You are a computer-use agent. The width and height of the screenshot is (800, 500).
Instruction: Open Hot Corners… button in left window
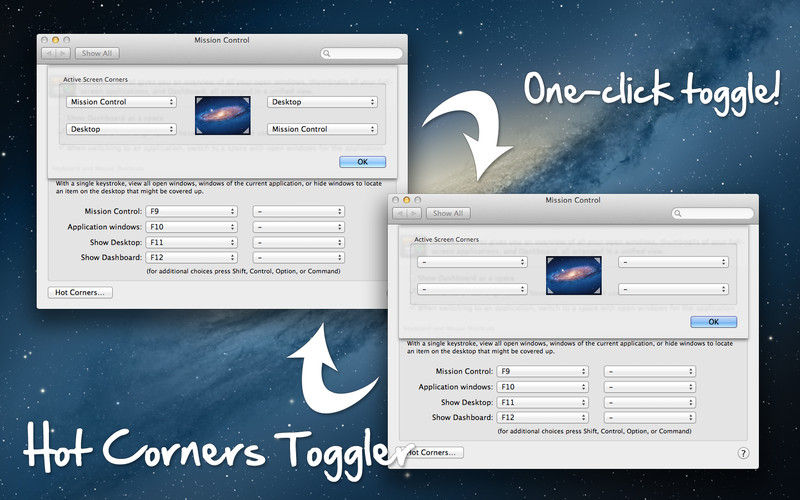coord(80,292)
